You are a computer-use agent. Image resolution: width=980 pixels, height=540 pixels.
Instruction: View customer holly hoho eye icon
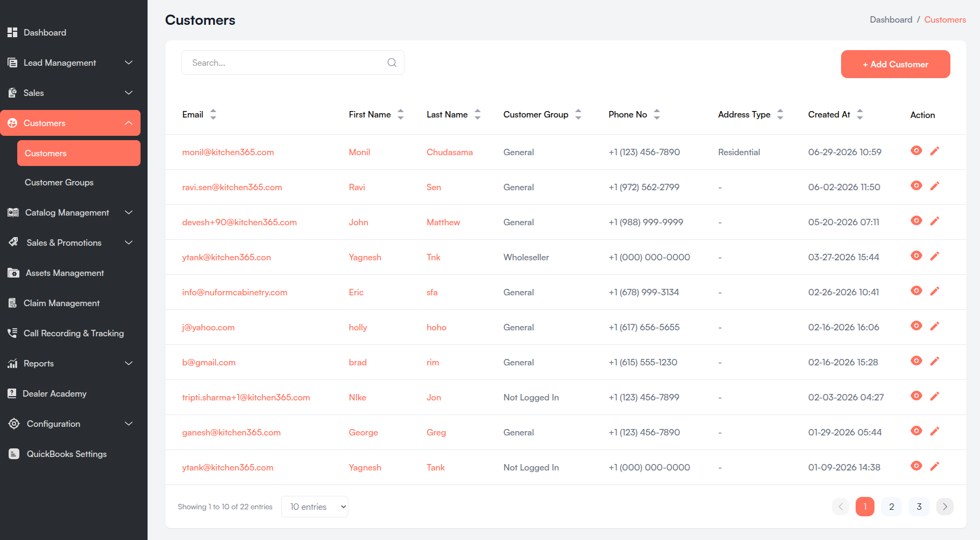pos(916,326)
